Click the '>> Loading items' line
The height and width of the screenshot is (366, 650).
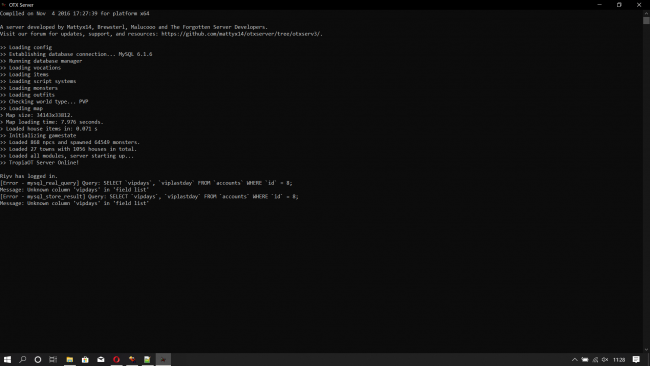[24, 75]
